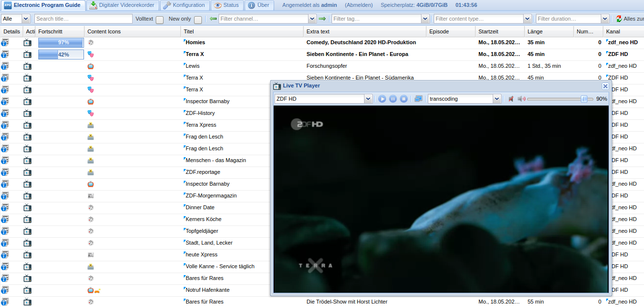Open details for Notruf Hafenkante row
644x307 pixels.
[x=5, y=290]
